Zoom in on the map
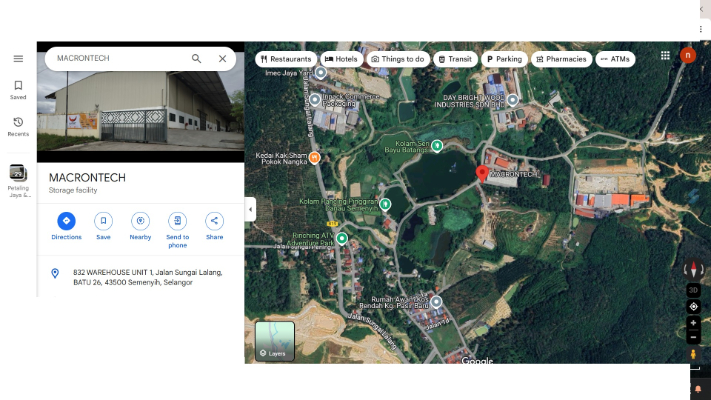 click(x=693, y=323)
